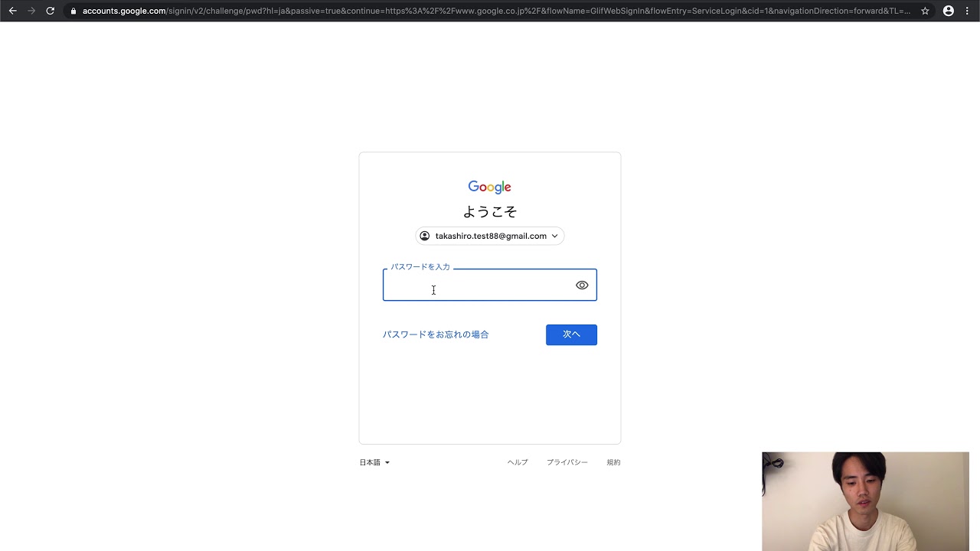Click the webcam video thumbnail

865,501
